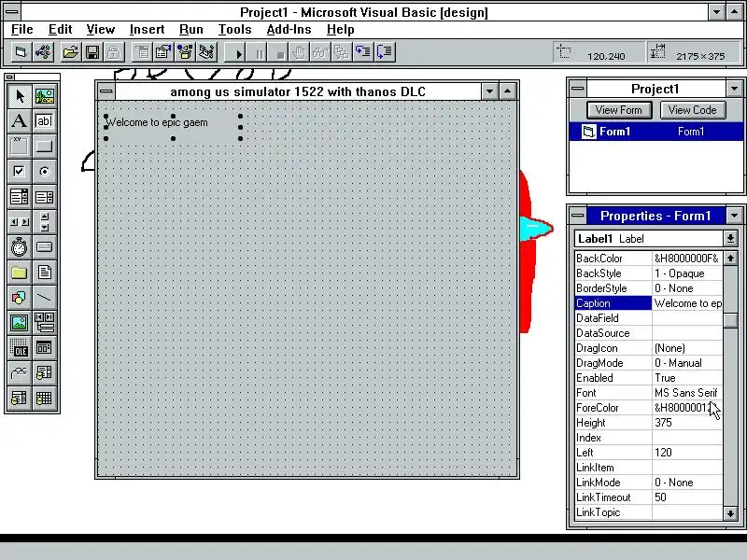Click the Properties list scrollbar thumb

point(730,320)
